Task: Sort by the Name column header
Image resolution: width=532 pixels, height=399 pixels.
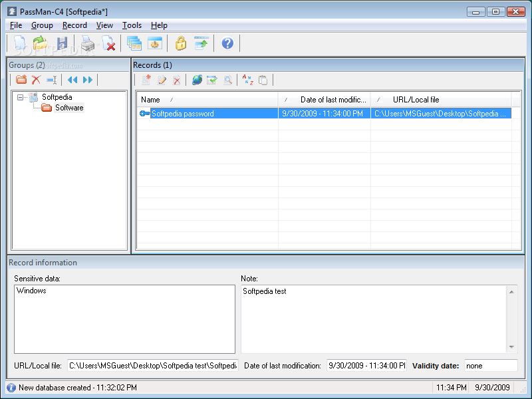Action: (207, 100)
